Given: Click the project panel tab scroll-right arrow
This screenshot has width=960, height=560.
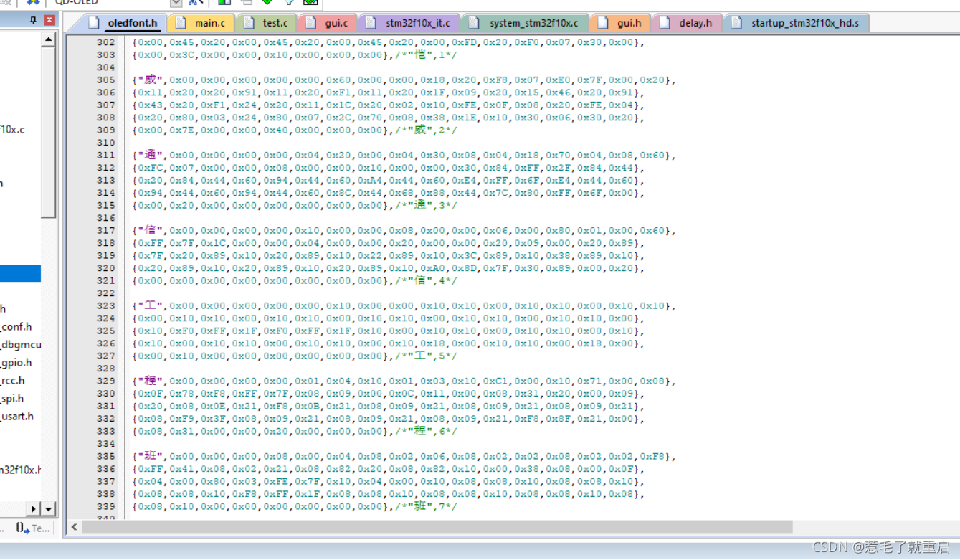Looking at the screenshot, I should click(x=34, y=508).
